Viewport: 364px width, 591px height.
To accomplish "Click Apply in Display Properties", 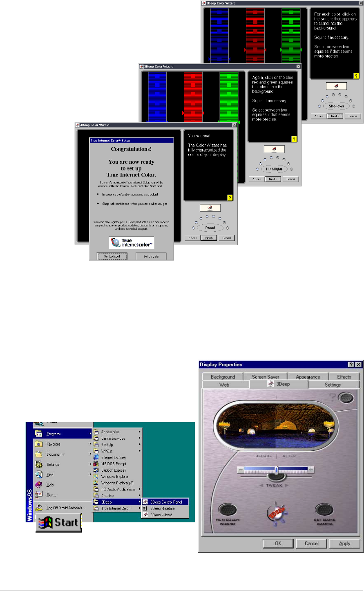I will [345, 543].
